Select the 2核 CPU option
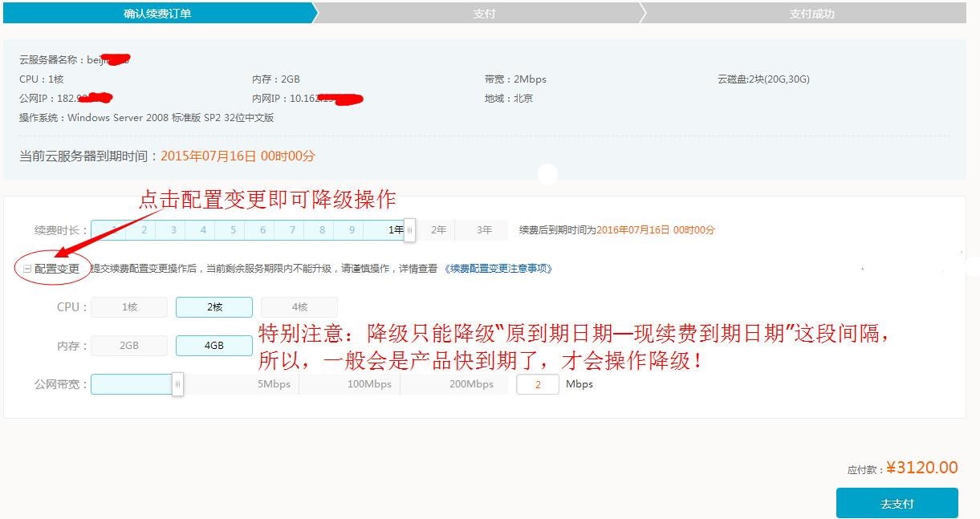Viewport: 980px width, 519px height. pos(214,307)
